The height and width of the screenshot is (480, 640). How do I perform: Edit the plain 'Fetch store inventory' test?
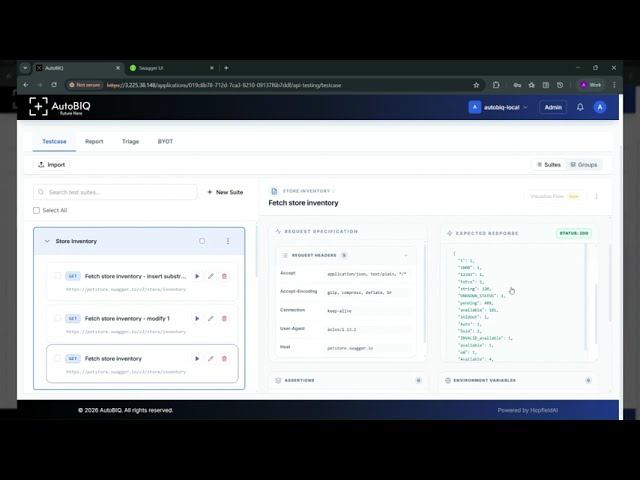pyautogui.click(x=211, y=359)
